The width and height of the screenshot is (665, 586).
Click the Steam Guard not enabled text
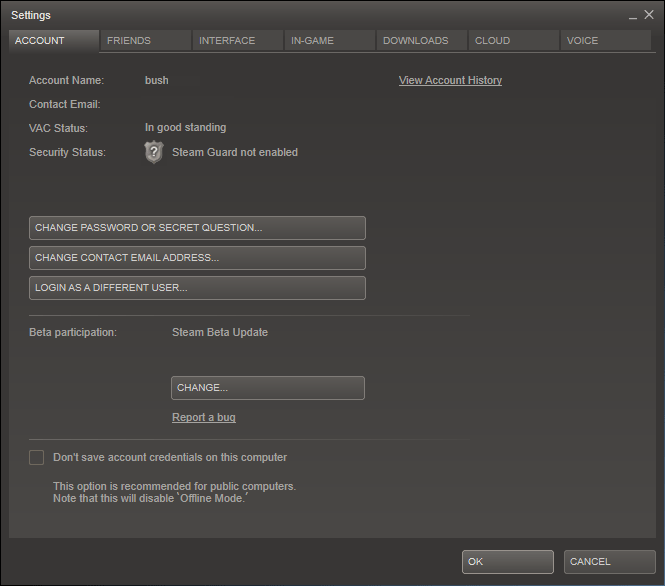pos(235,152)
